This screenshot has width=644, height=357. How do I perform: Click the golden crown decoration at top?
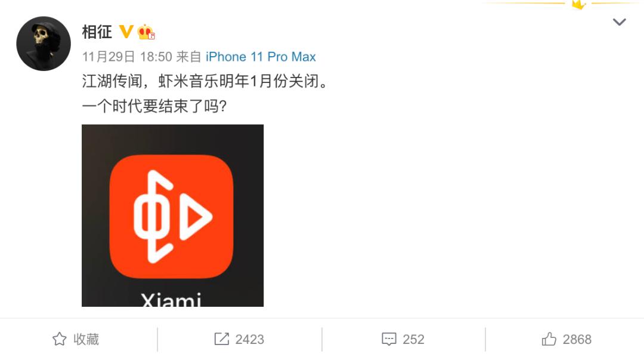(x=578, y=4)
